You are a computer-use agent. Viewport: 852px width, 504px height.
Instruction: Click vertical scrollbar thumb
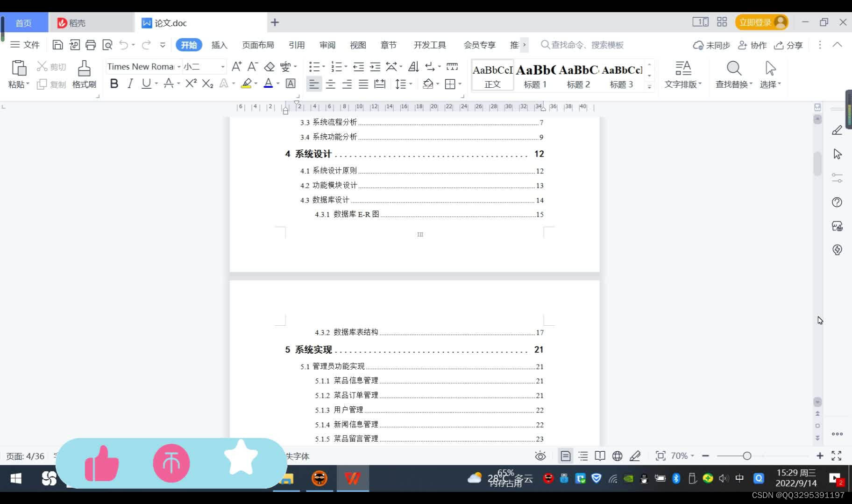coord(817,163)
